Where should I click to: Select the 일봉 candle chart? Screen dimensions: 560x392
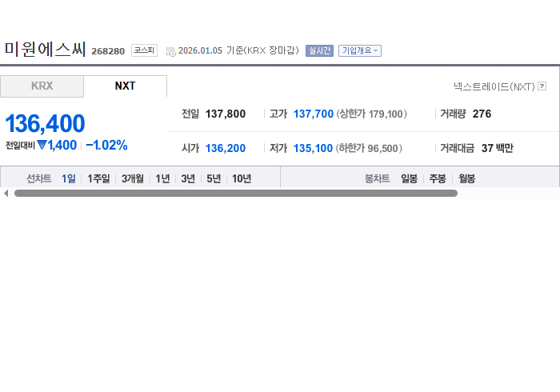coord(410,178)
